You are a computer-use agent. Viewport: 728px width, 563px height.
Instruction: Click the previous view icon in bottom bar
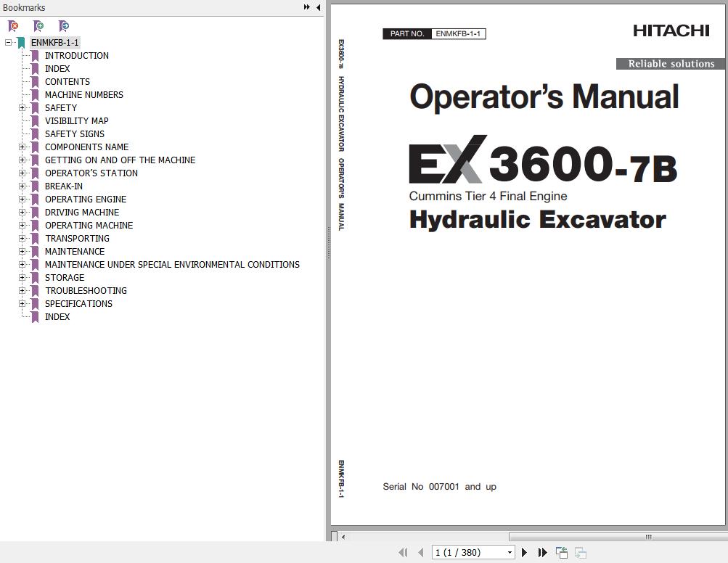point(562,552)
